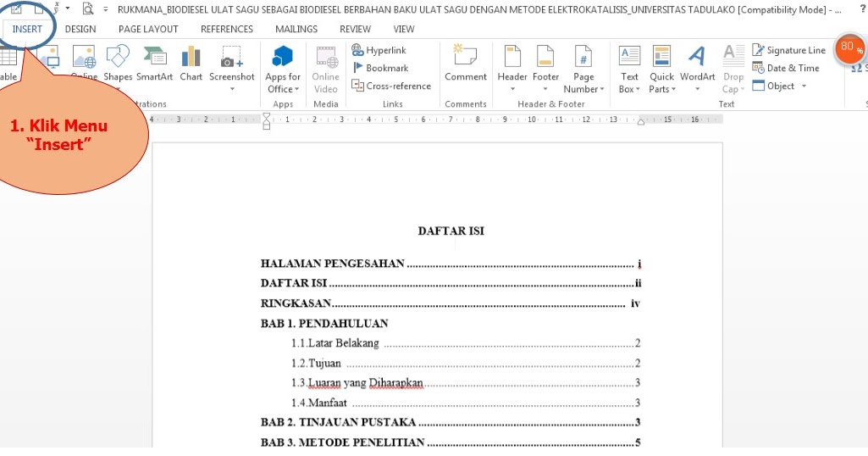This screenshot has width=868, height=456.
Task: Add a Bookmark
Action: point(380,68)
